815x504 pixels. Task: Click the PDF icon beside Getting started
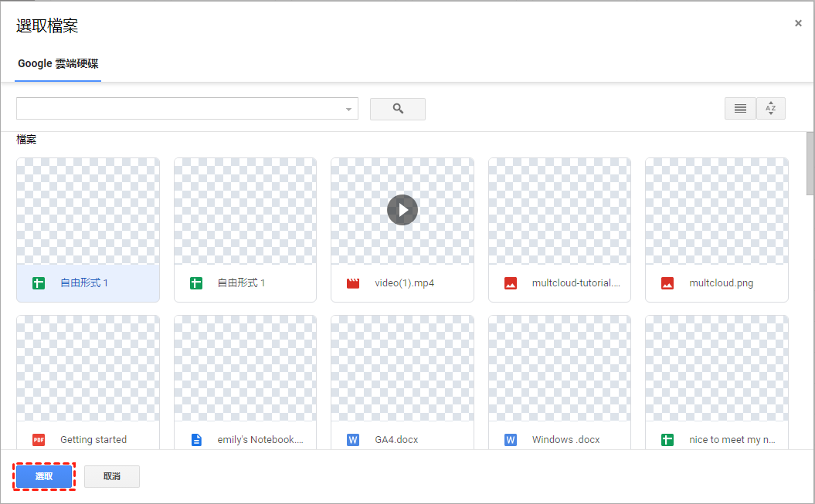[39, 440]
